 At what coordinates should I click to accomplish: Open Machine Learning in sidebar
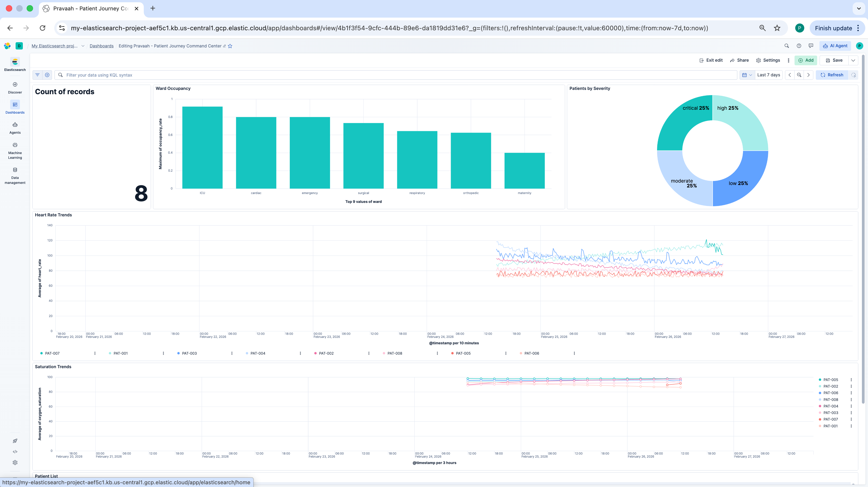pos(15,150)
